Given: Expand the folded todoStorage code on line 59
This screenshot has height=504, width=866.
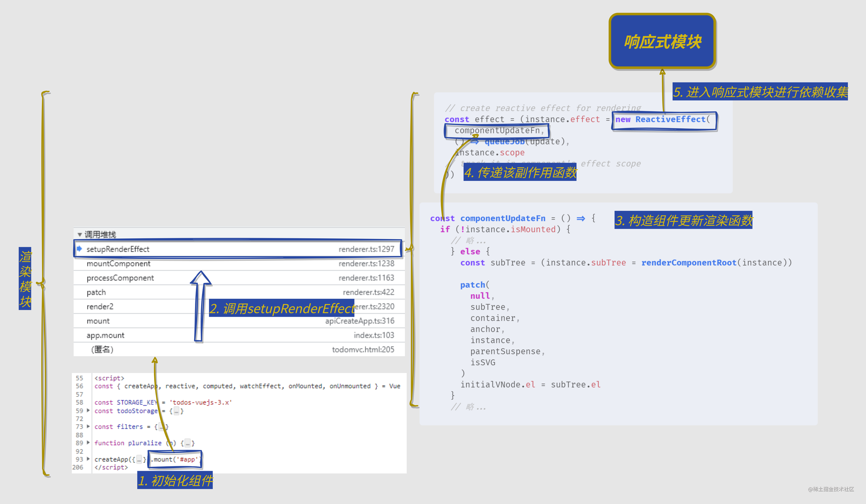Looking at the screenshot, I should [x=88, y=410].
